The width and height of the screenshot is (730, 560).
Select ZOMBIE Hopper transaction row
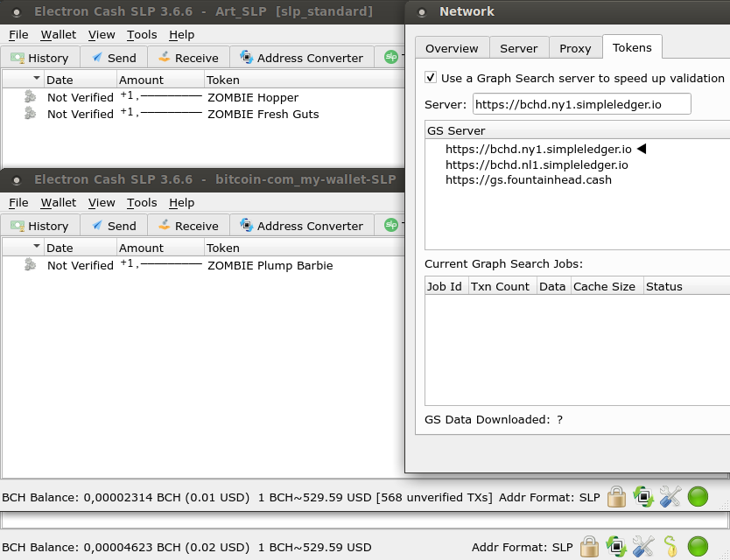(x=203, y=97)
